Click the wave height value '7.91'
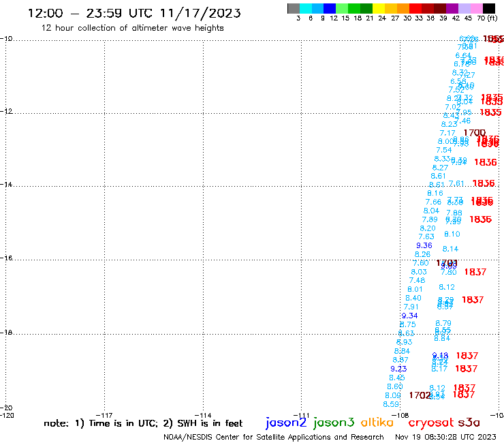504x443 pixels. pos(411,307)
